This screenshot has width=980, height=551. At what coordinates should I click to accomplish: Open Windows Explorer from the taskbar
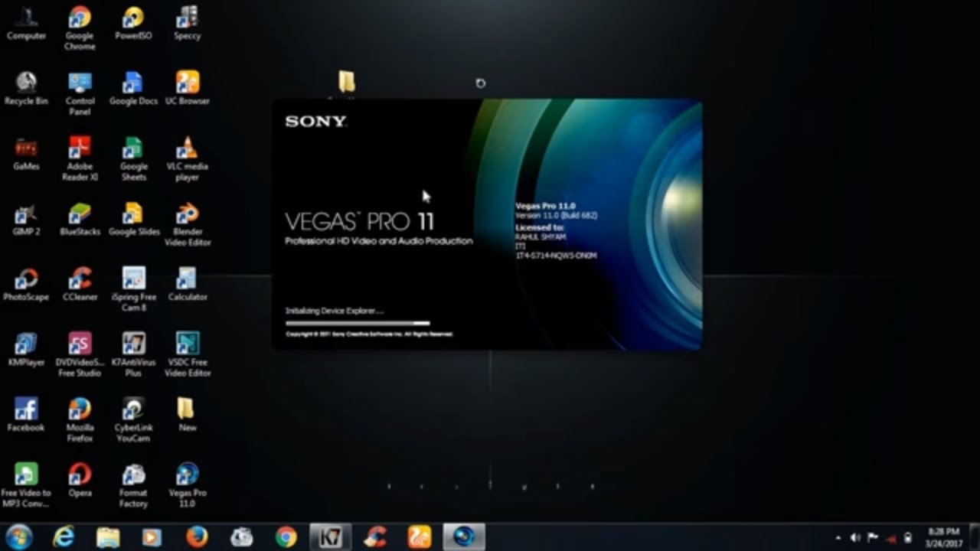[x=108, y=536]
